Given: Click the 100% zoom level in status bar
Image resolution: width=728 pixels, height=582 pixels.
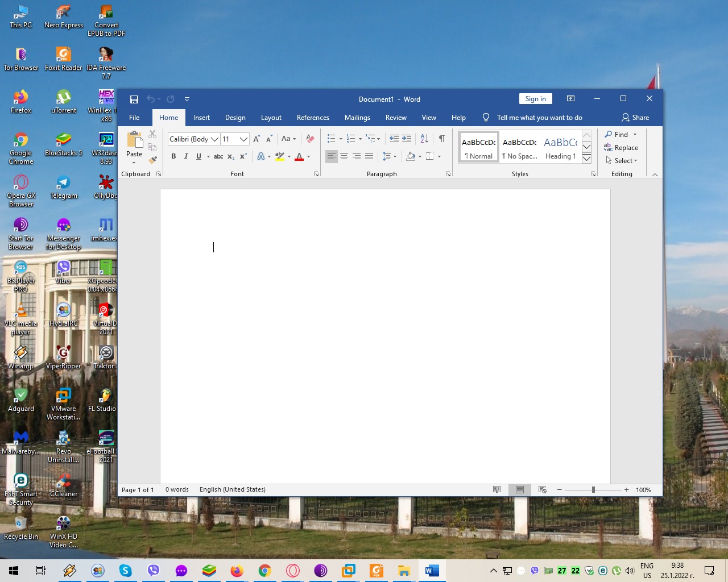Looking at the screenshot, I should click(643, 490).
